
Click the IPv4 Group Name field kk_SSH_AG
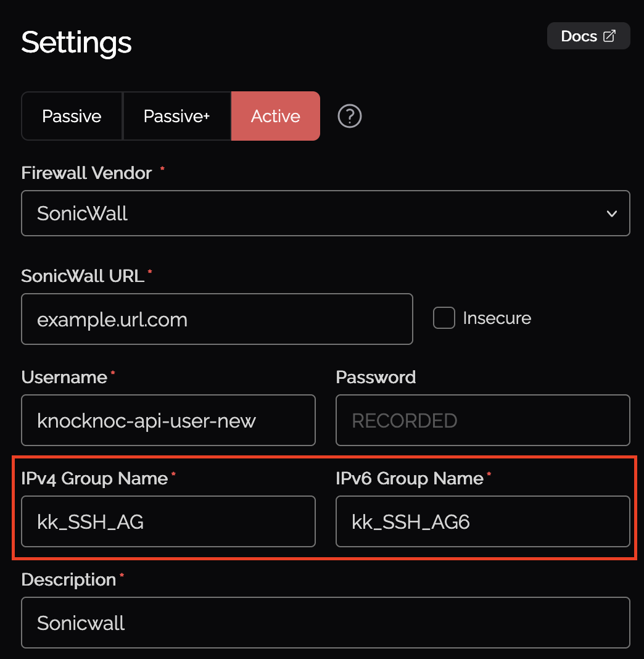168,521
